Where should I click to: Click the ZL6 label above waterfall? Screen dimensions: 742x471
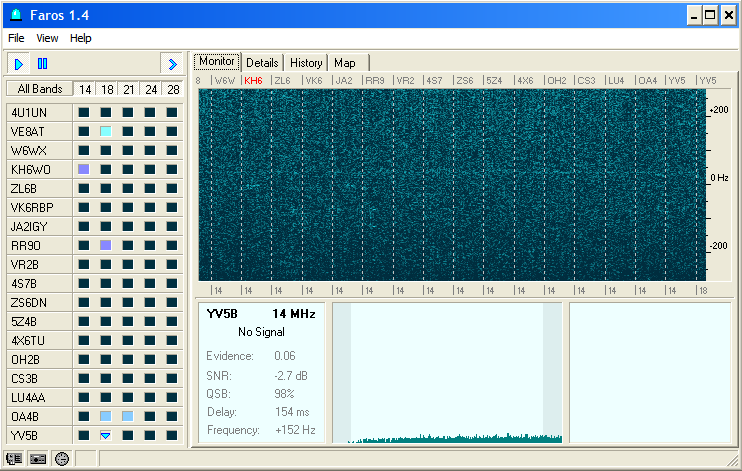click(x=283, y=80)
